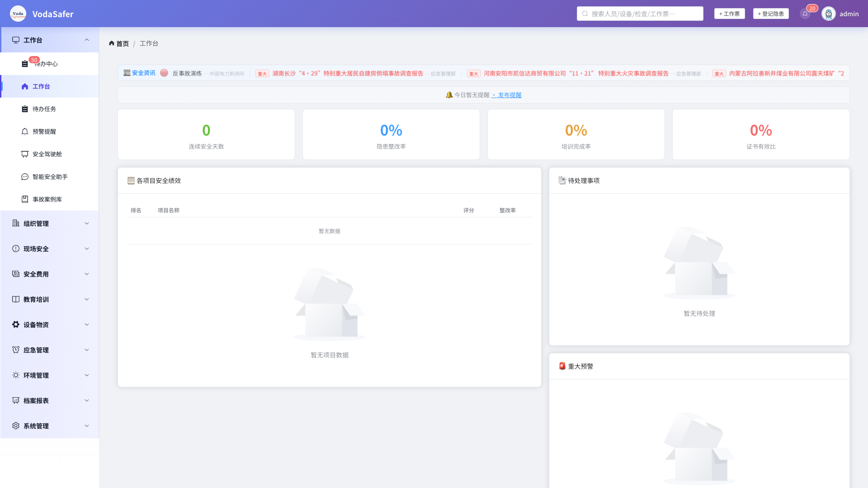
Task: Open the notification bell with badge 20
Action: [x=805, y=14]
